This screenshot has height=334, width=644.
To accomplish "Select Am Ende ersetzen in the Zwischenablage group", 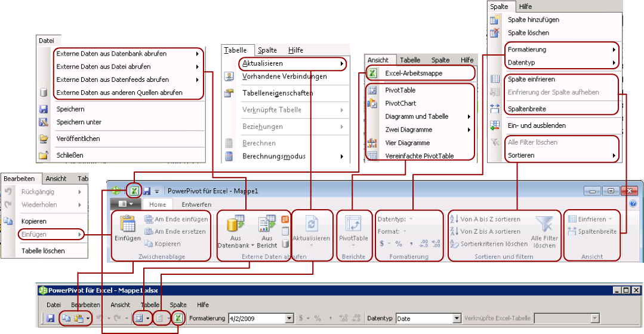I will [175, 232].
